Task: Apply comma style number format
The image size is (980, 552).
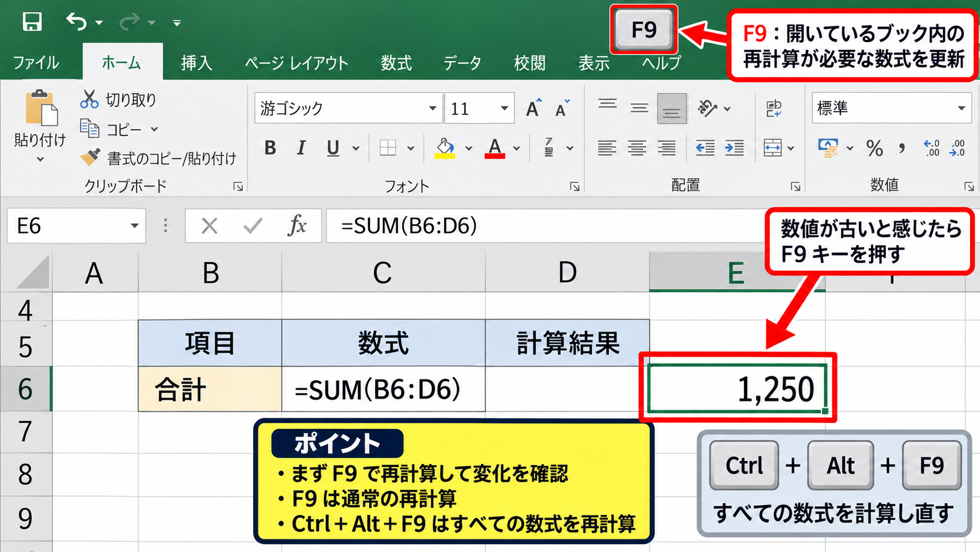Action: click(901, 148)
